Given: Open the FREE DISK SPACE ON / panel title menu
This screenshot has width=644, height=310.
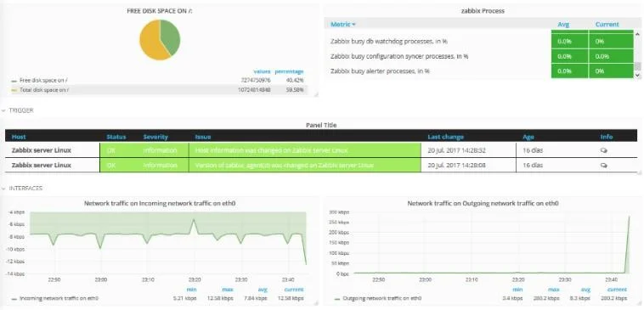Looking at the screenshot, I should 160,11.
